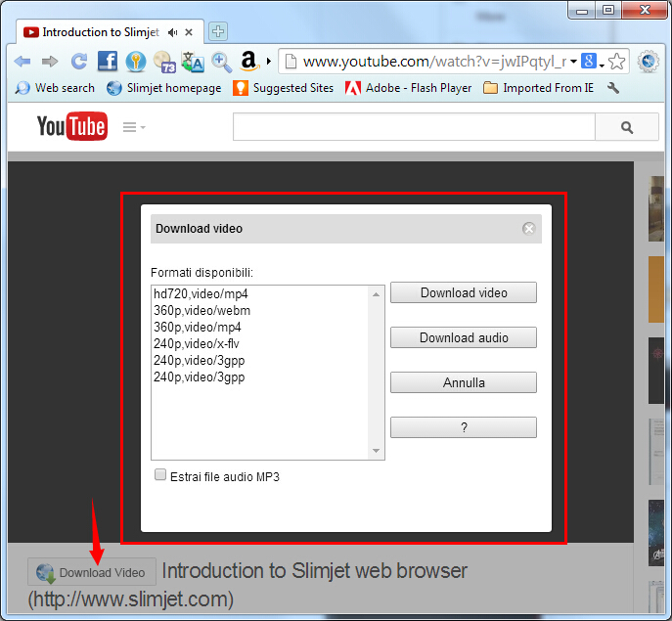The image size is (672, 621).
Task: Select 240p,video/x-flv format
Action: [259, 343]
